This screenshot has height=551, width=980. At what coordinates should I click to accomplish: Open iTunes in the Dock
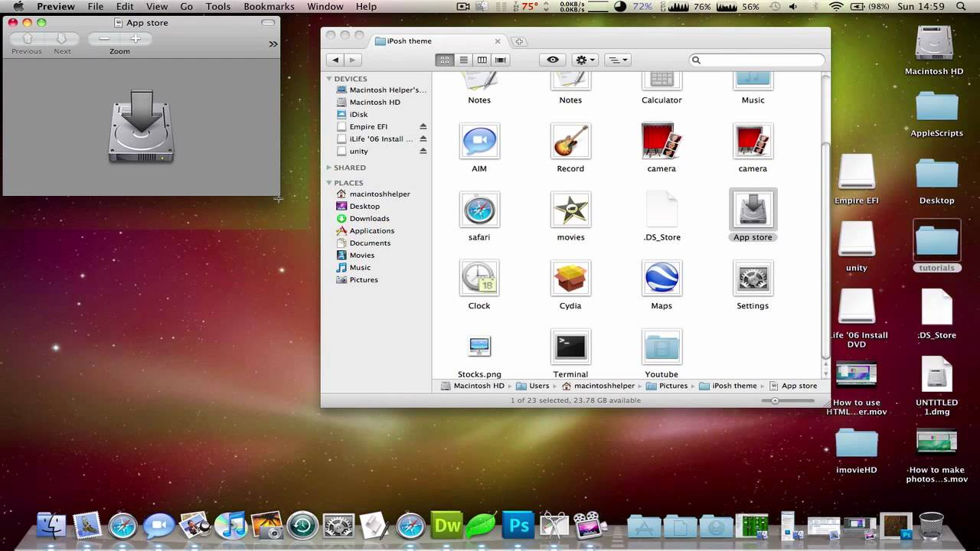pos(230,526)
